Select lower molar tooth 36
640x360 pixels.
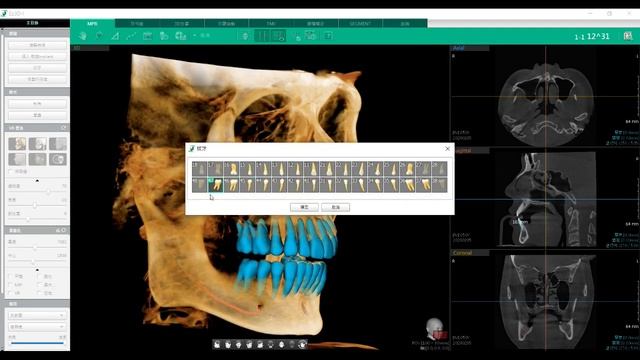pos(407,184)
